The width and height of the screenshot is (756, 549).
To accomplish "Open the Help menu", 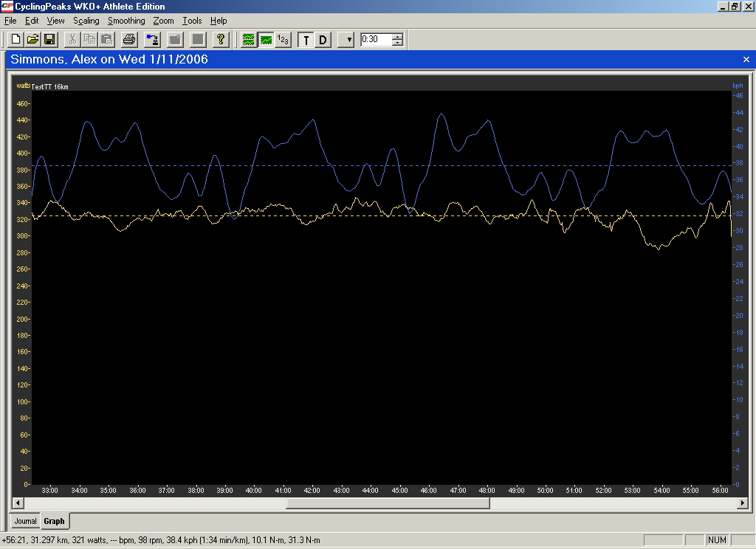I will pyautogui.click(x=219, y=21).
